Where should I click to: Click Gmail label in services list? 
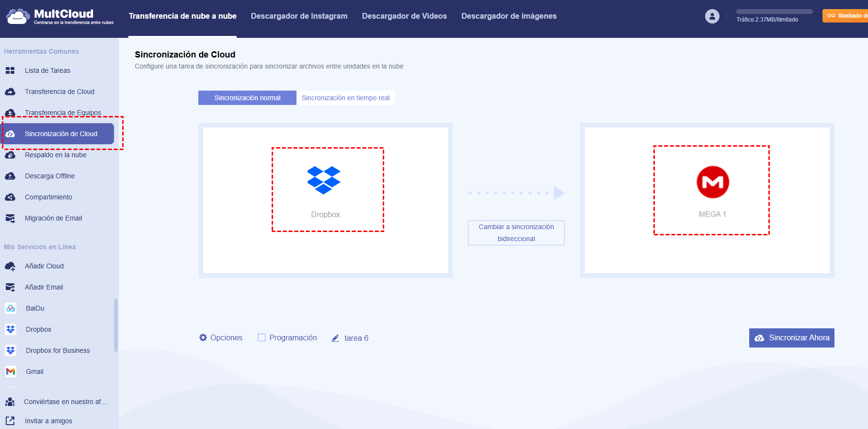(x=34, y=371)
